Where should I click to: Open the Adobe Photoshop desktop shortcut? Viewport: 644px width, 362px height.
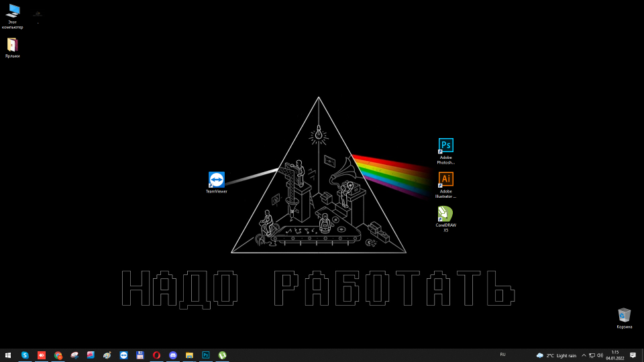coord(445,152)
